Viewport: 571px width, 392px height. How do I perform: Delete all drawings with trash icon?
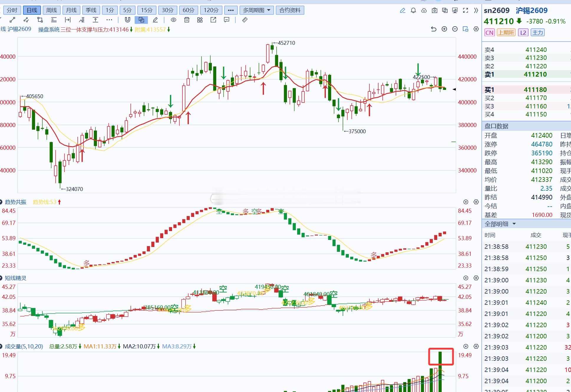(187, 20)
